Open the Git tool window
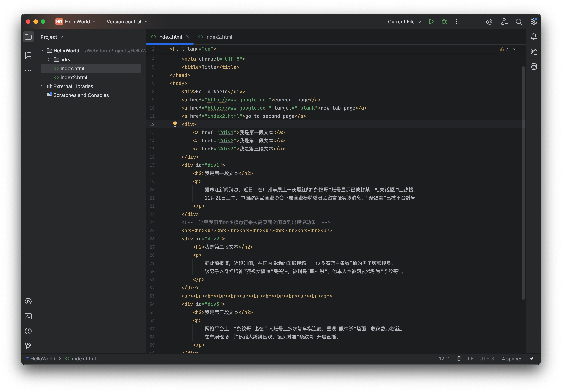The image size is (562, 392). pos(28,346)
